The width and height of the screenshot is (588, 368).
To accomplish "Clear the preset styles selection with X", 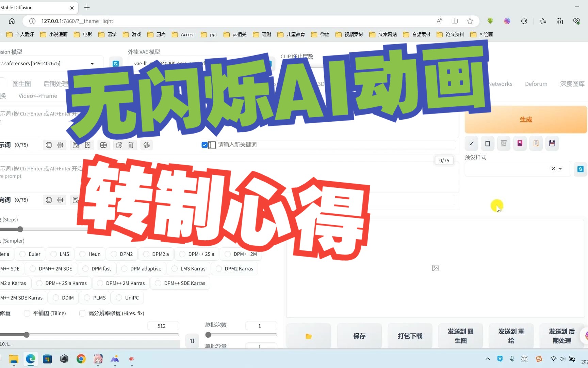I will [553, 169].
